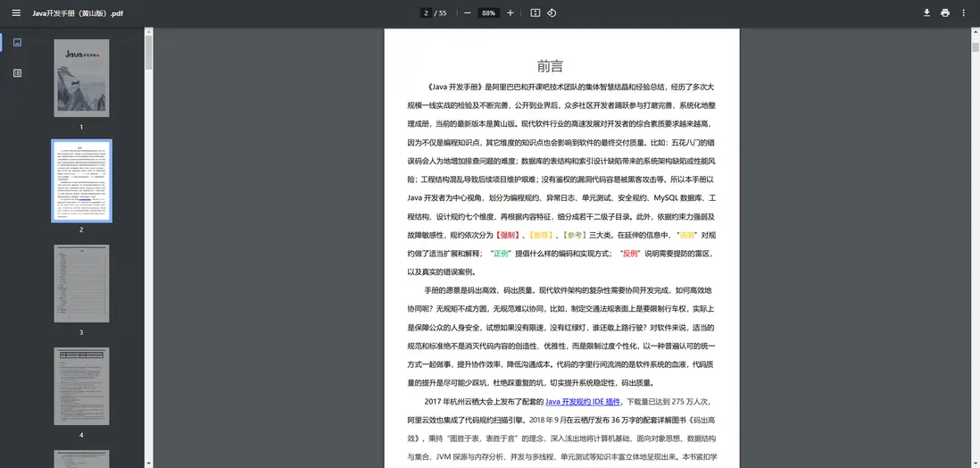Click the yellow 说明 text

[687, 236]
